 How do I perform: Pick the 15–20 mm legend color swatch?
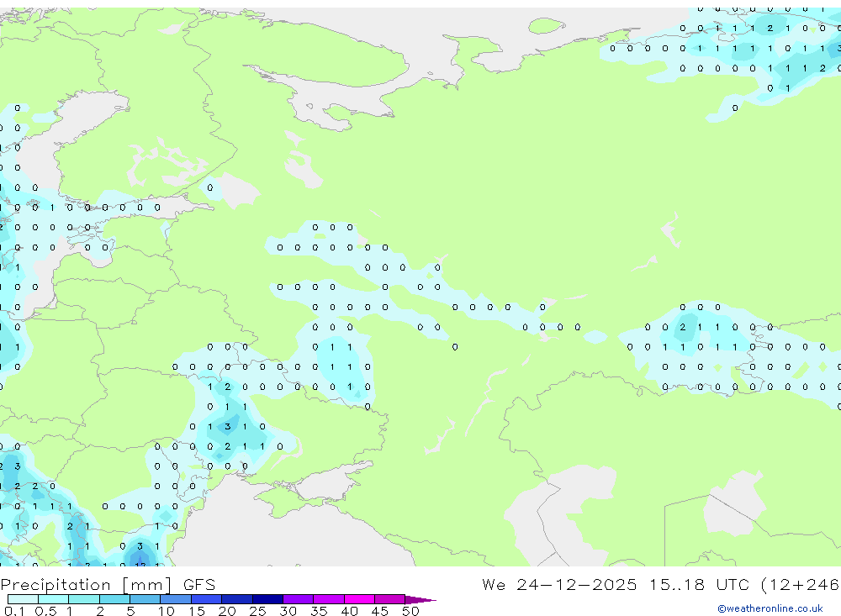[x=207, y=599]
